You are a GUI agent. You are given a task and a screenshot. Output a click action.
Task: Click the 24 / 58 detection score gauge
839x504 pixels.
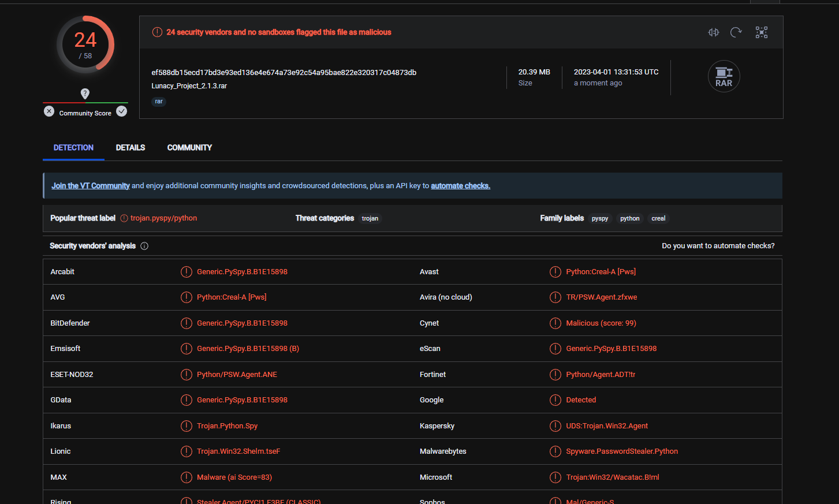(x=85, y=45)
